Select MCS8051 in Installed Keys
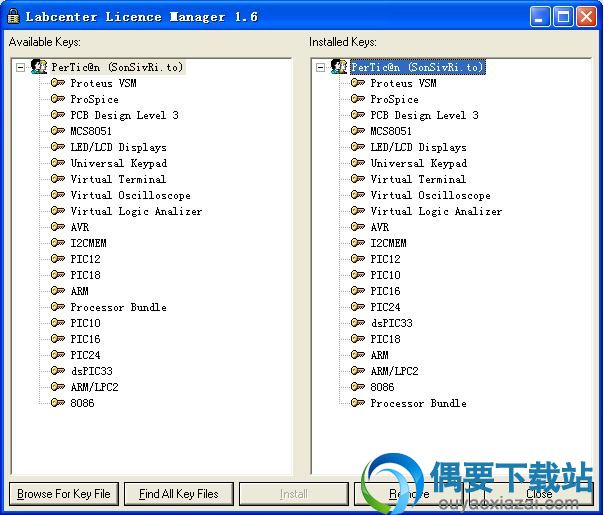Viewport: 604px width, 515px height. [391, 131]
